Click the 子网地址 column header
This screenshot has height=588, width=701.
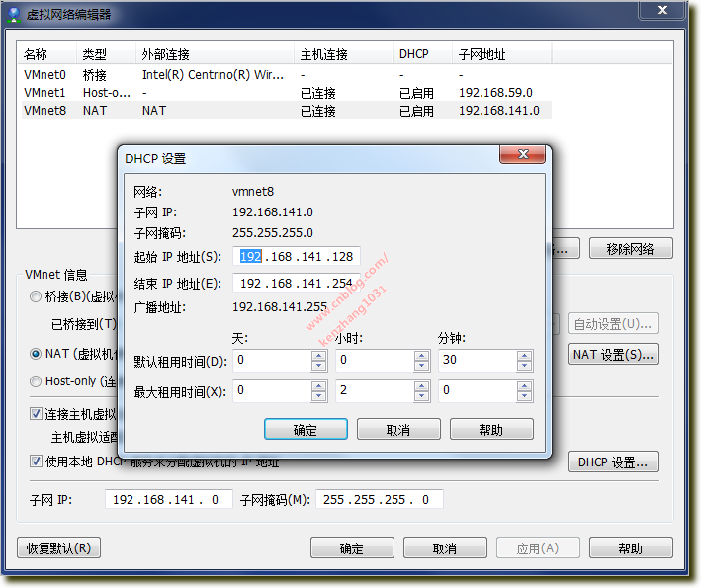[502, 54]
